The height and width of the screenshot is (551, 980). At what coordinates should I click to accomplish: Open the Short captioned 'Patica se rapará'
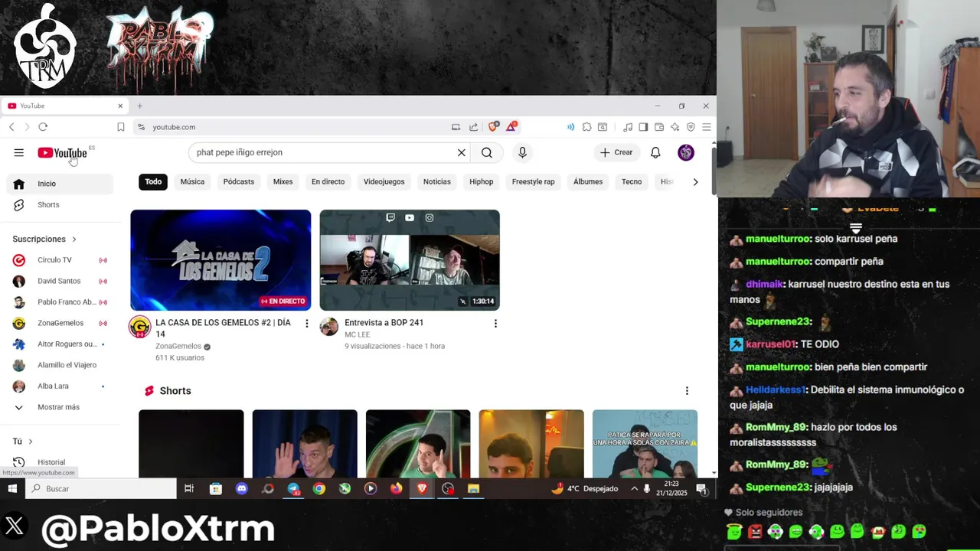click(x=645, y=444)
